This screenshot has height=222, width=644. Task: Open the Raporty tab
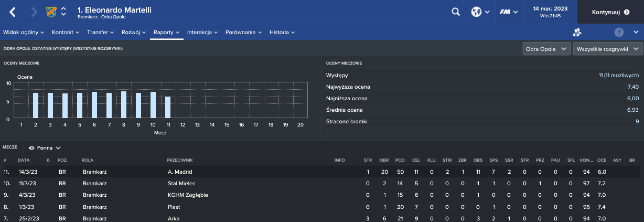166,32
